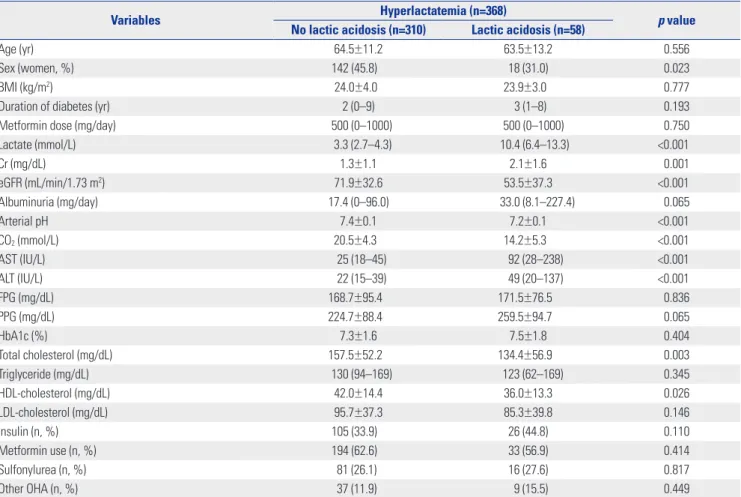Select the p value '0.003'
This screenshot has width=741, height=497.
tap(676, 355)
